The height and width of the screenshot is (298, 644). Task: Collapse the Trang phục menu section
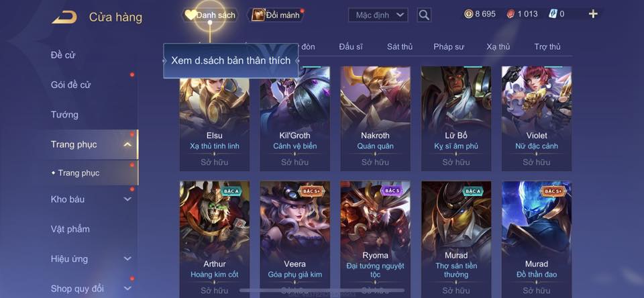pyautogui.click(x=127, y=145)
